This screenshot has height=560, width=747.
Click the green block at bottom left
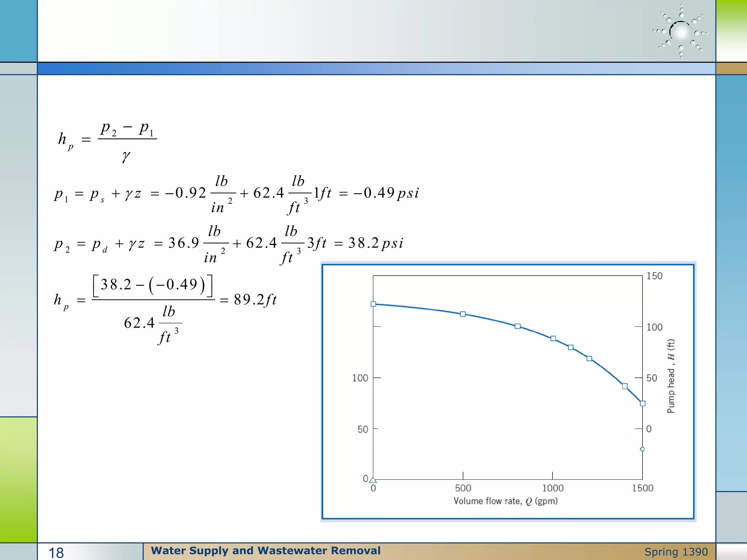18,479
